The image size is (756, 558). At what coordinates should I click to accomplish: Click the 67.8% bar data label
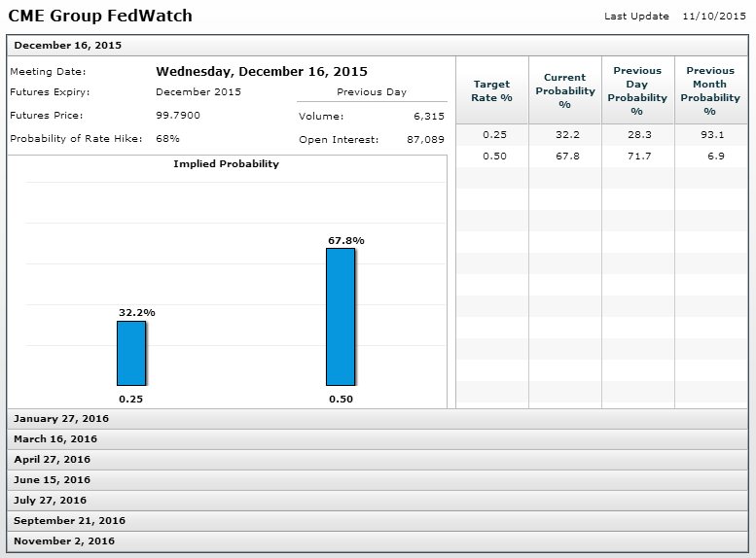click(x=346, y=240)
